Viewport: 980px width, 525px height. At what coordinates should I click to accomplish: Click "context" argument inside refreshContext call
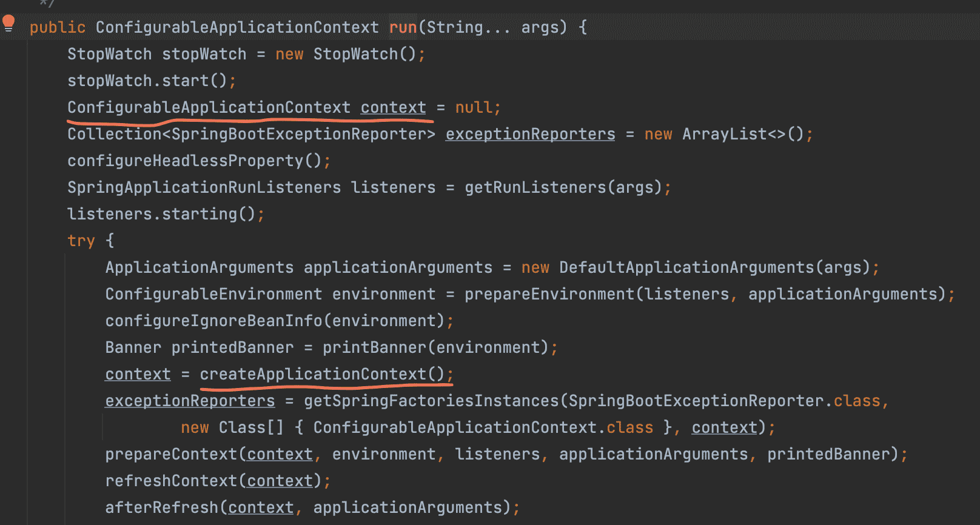coord(280,481)
